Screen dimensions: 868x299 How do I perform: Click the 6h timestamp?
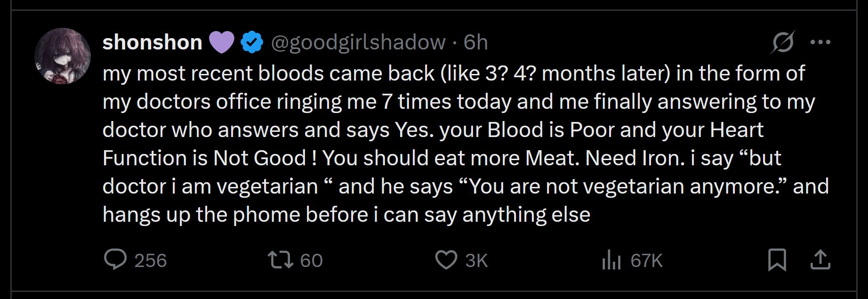476,42
